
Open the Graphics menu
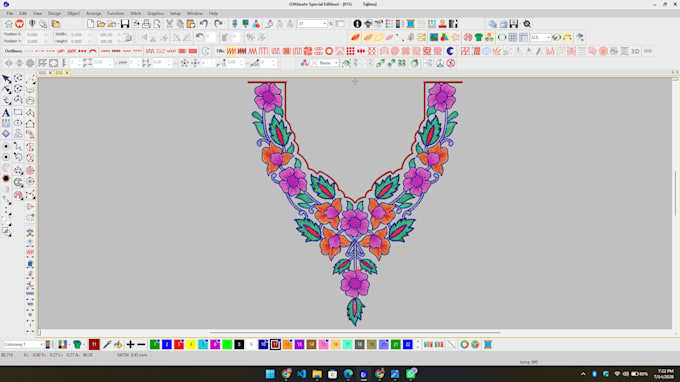click(x=155, y=13)
